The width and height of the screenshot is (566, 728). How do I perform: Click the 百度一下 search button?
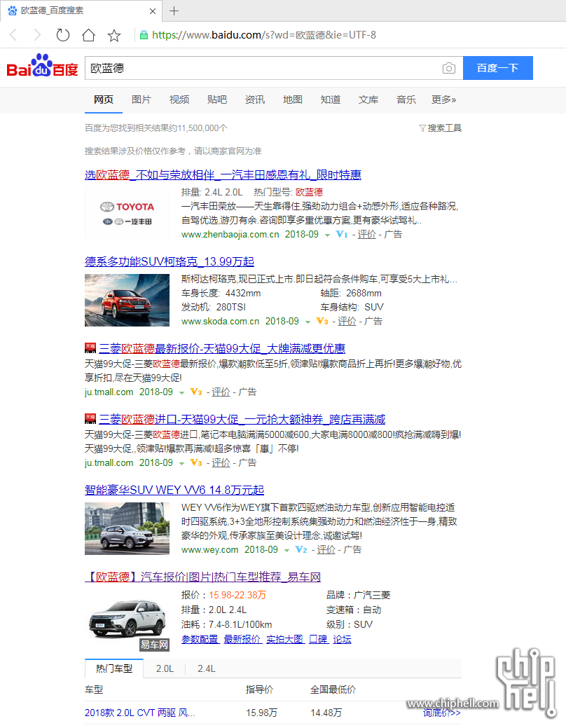point(498,68)
